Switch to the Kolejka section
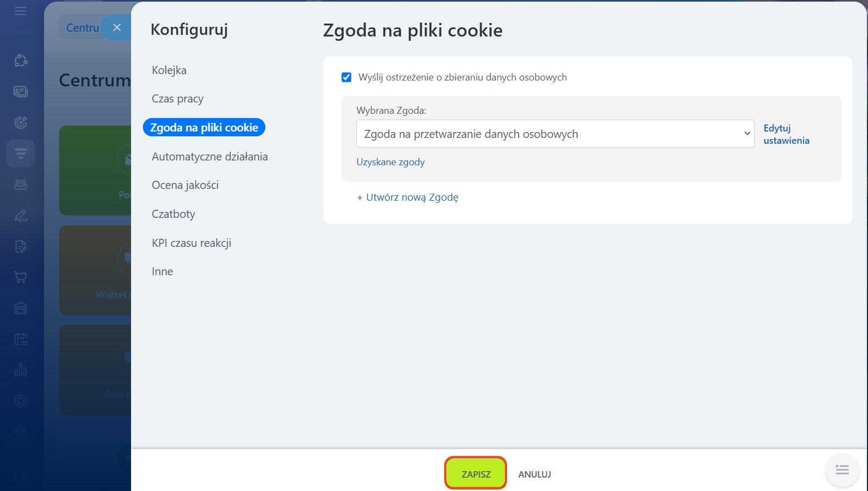Screen dimensions: 868x491 (169, 70)
